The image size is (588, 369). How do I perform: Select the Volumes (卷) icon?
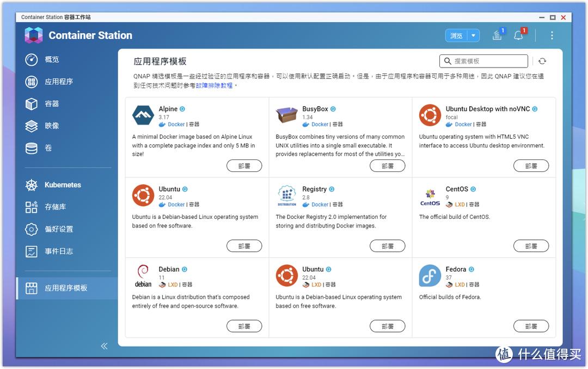32,148
